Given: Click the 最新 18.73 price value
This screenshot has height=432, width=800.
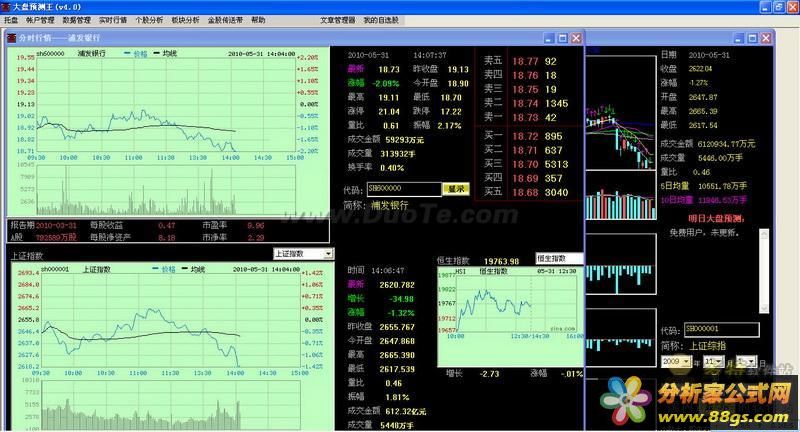Looking at the screenshot, I should pyautogui.click(x=389, y=69).
